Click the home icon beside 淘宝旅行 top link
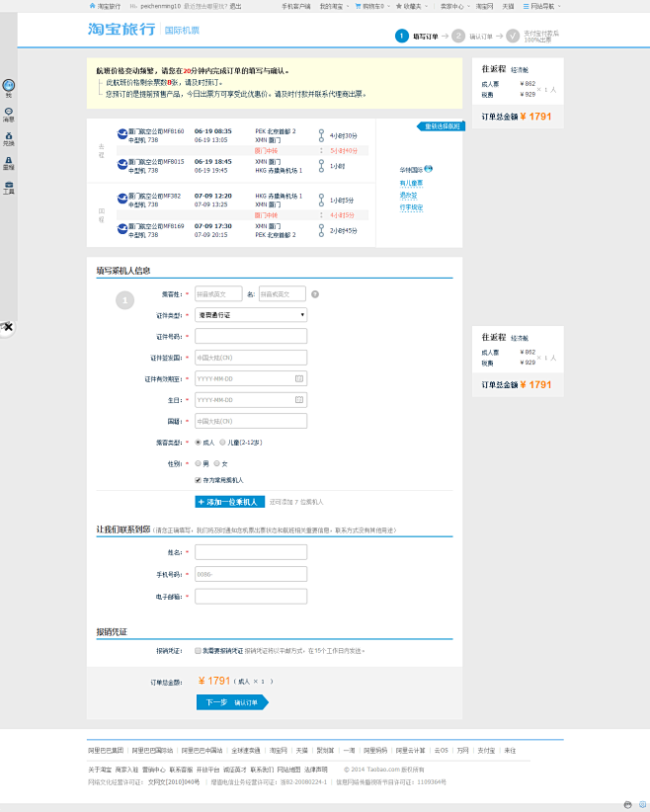The image size is (650, 812). pos(92,6)
